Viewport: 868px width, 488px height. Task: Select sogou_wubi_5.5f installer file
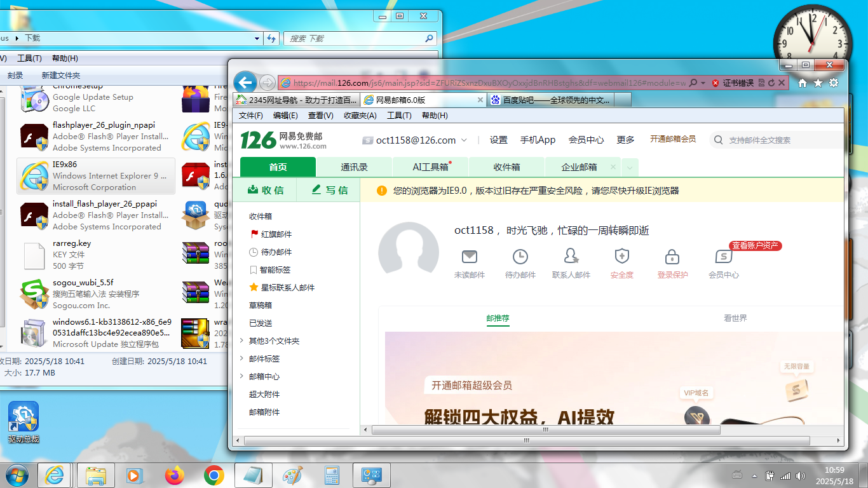tap(96, 294)
